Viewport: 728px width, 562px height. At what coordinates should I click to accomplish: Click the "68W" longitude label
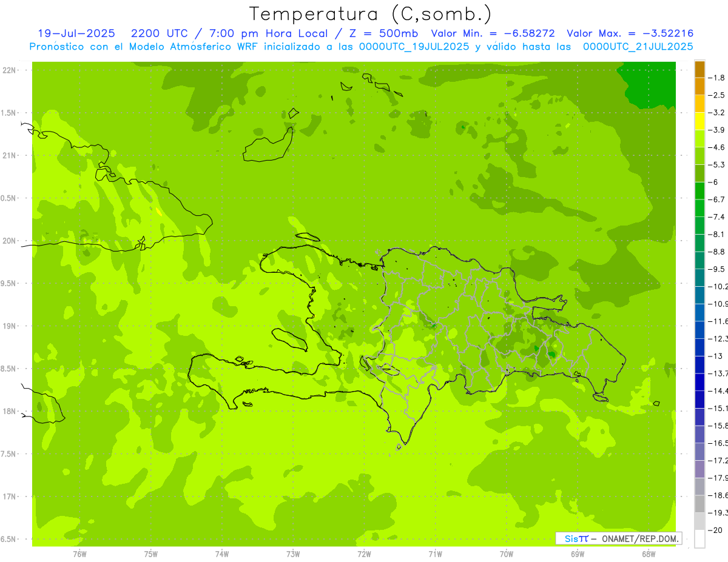649,554
